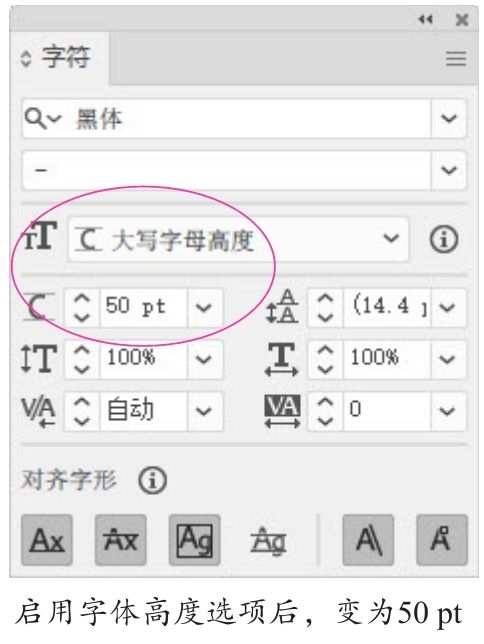
Task: Toggle baseline glyph snap Ax button
Action: pos(47,540)
